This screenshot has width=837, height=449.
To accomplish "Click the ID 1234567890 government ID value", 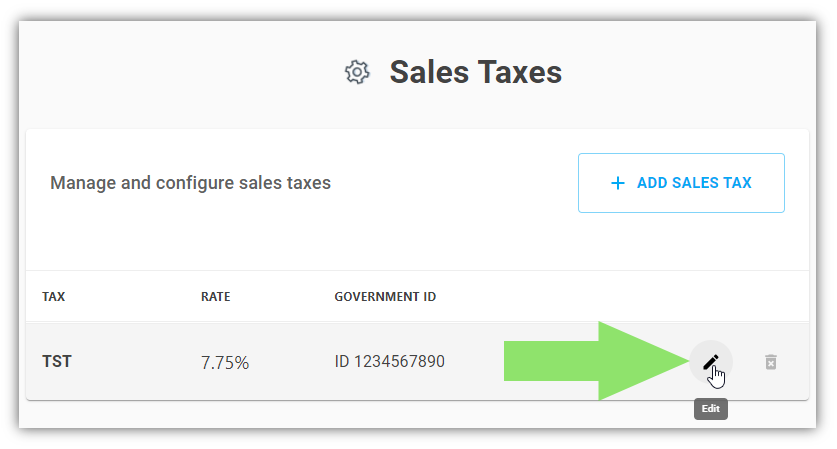I will 389,361.
